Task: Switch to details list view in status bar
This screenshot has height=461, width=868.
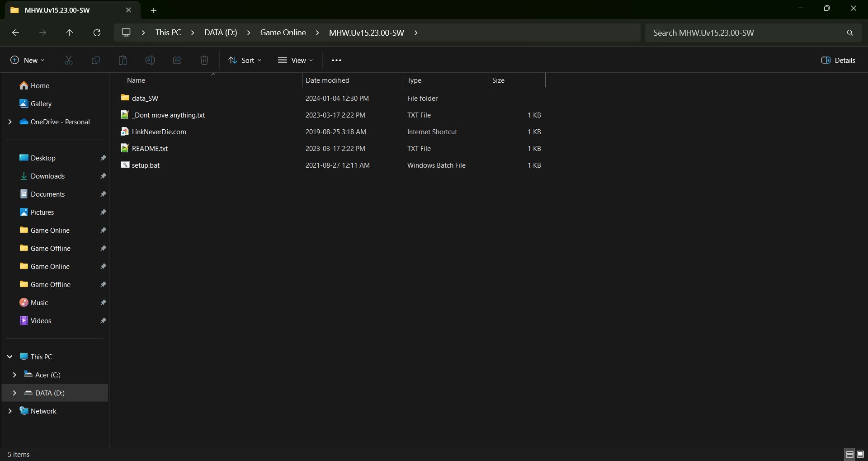Action: coord(850,454)
